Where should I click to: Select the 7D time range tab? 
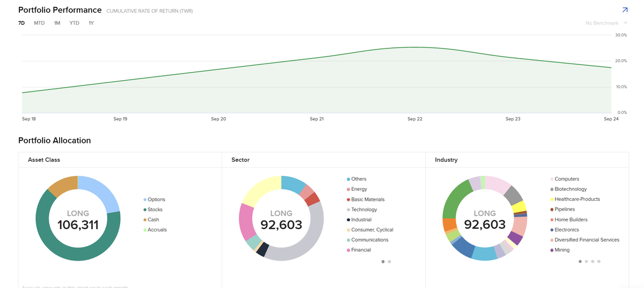[x=21, y=23]
